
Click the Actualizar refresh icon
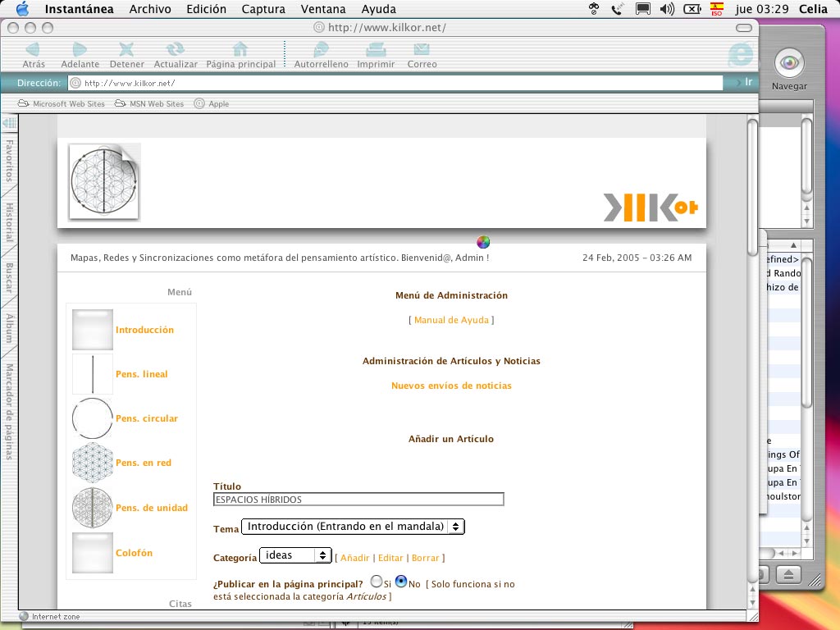[x=176, y=50]
